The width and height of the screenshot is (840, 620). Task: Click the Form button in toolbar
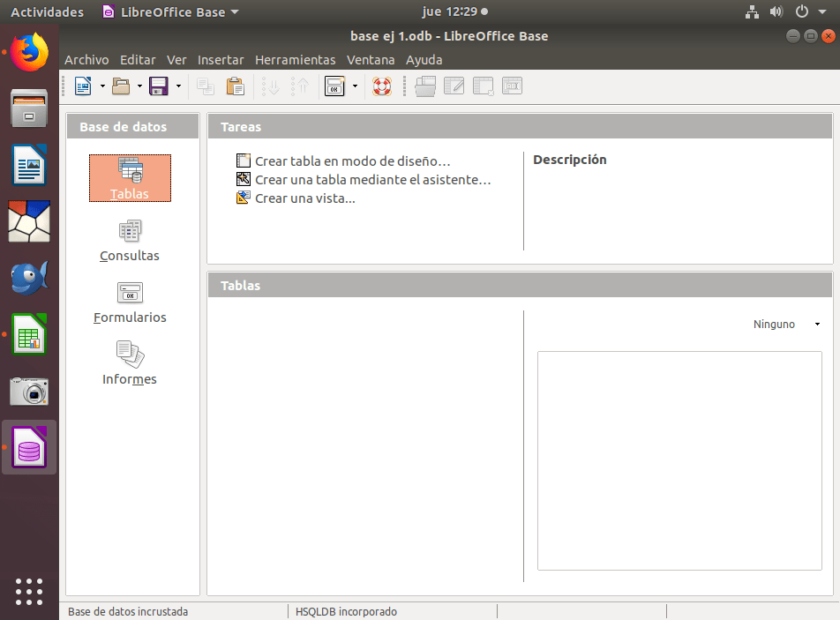[x=335, y=86]
